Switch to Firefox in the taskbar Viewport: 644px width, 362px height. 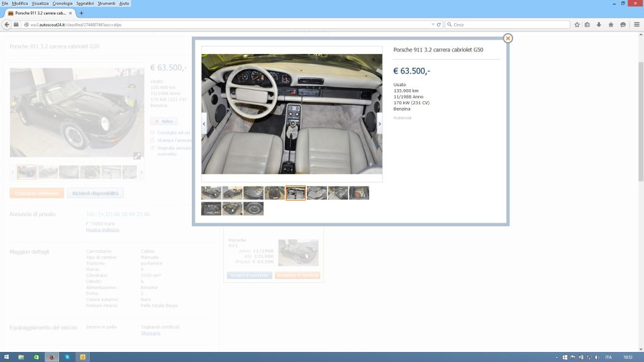coord(52,357)
